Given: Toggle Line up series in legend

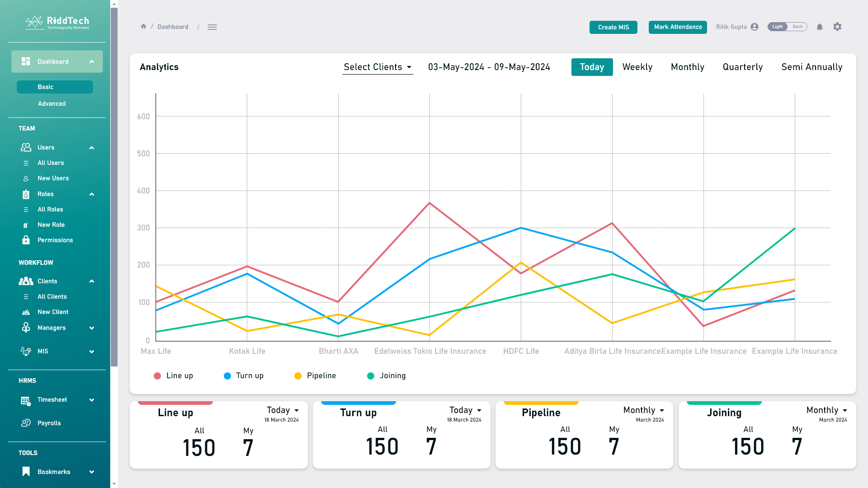Looking at the screenshot, I should tap(174, 376).
